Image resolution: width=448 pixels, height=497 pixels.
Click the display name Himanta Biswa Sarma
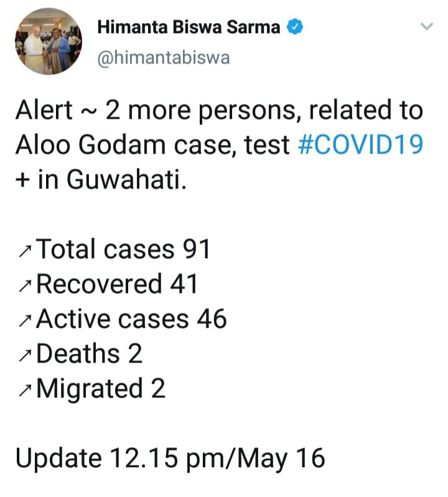click(189, 28)
